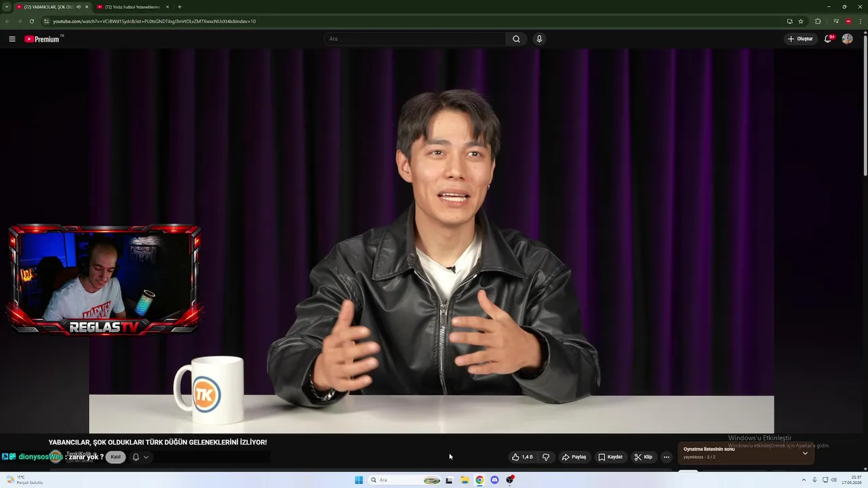
Task: Open the account avatar menu
Action: (847, 39)
